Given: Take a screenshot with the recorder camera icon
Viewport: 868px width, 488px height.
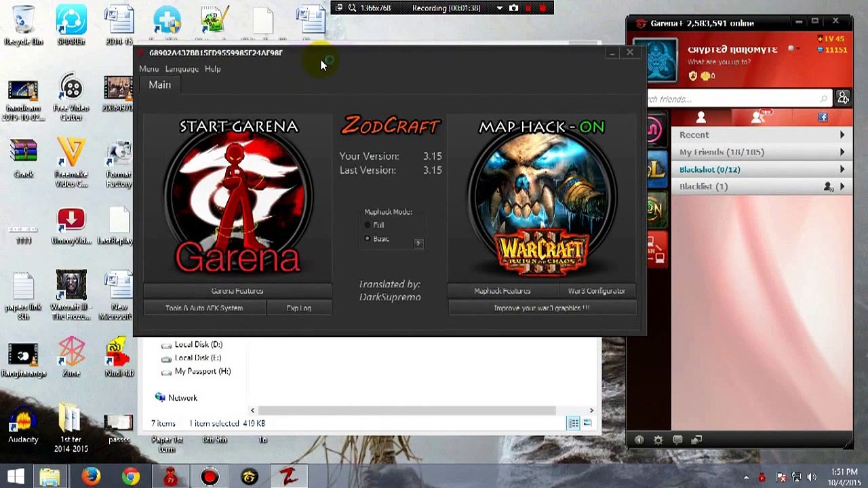Looking at the screenshot, I should pos(513,8).
